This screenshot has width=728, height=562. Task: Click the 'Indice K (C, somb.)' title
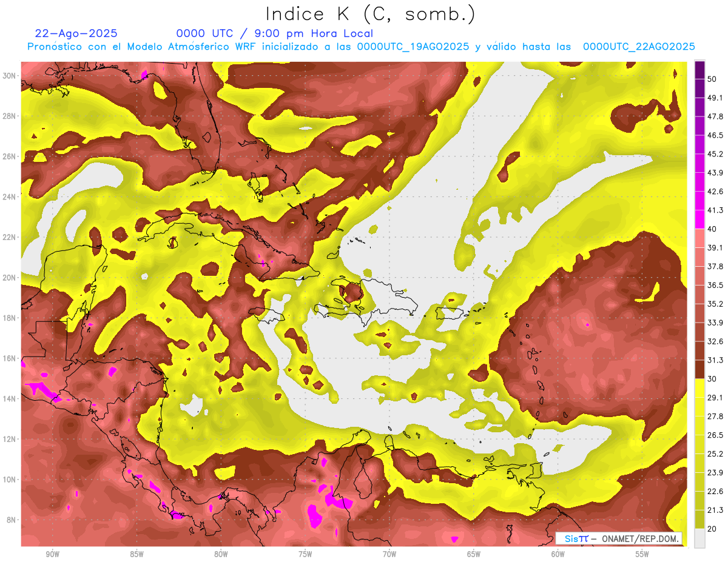pyautogui.click(x=371, y=15)
